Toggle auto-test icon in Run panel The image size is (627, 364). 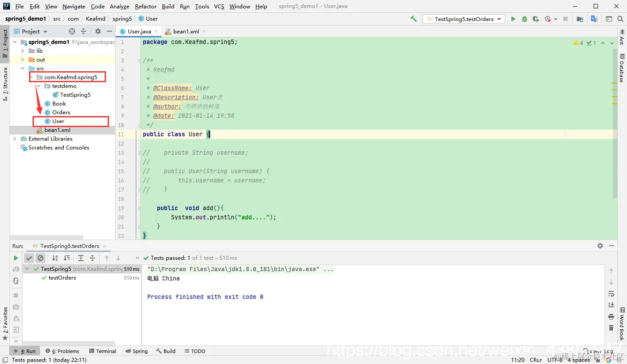(16, 281)
